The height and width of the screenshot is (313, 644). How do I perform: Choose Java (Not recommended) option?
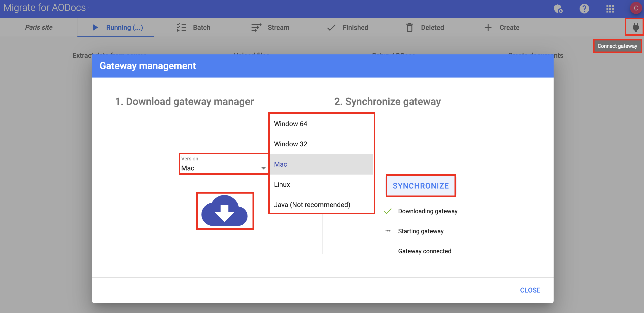(x=321, y=205)
